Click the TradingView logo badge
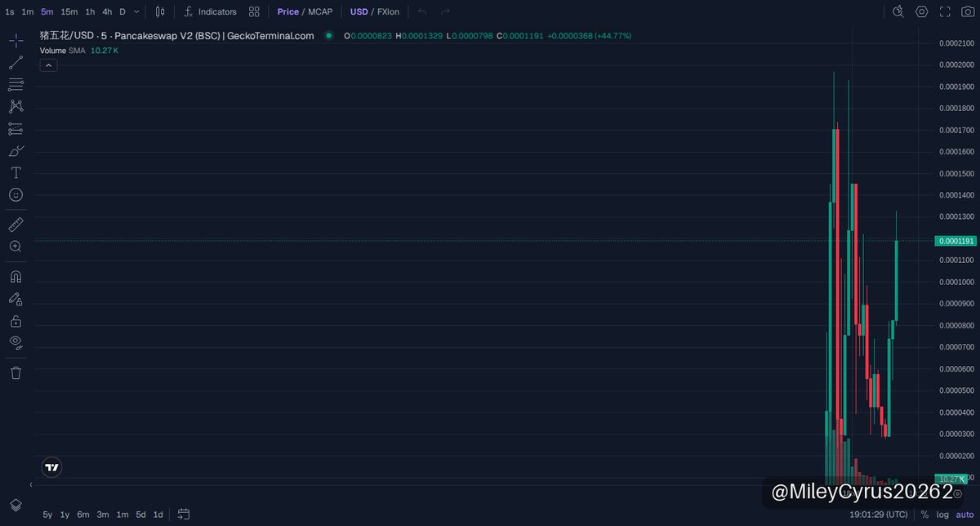 [51, 467]
